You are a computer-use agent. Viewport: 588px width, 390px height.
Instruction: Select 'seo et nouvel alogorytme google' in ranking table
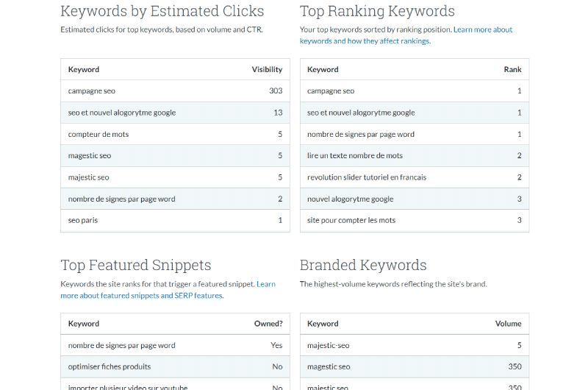click(415, 113)
